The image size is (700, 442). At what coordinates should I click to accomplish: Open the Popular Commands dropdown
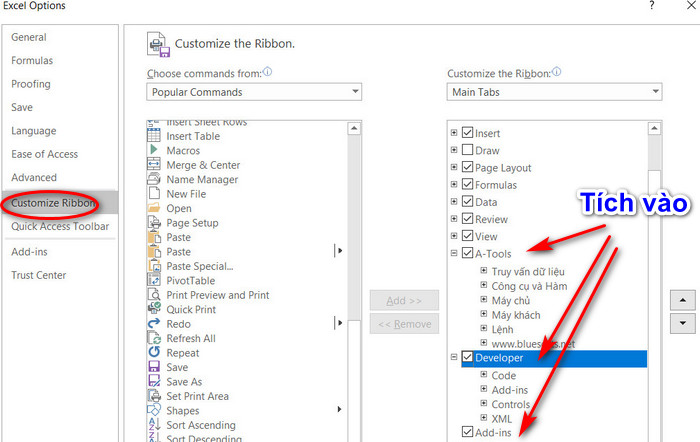click(254, 92)
